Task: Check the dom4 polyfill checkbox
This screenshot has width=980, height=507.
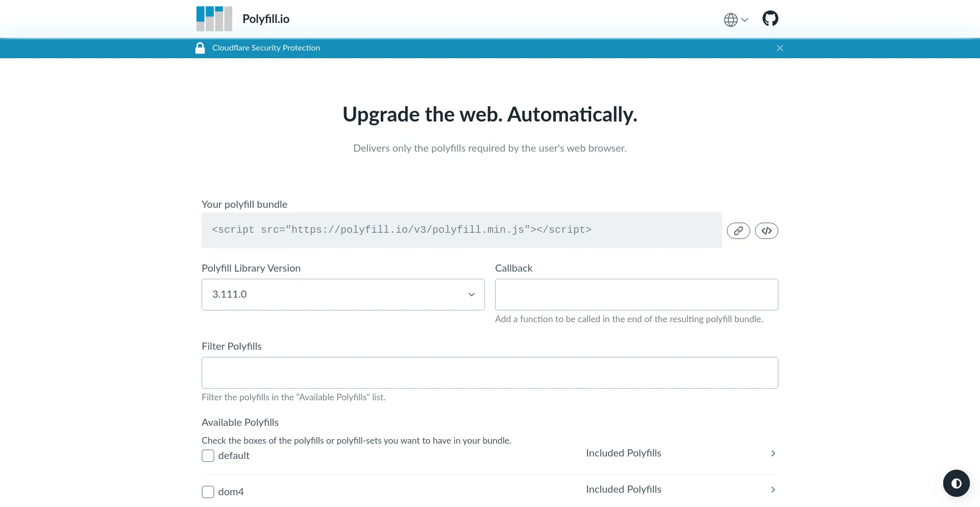Action: [208, 492]
